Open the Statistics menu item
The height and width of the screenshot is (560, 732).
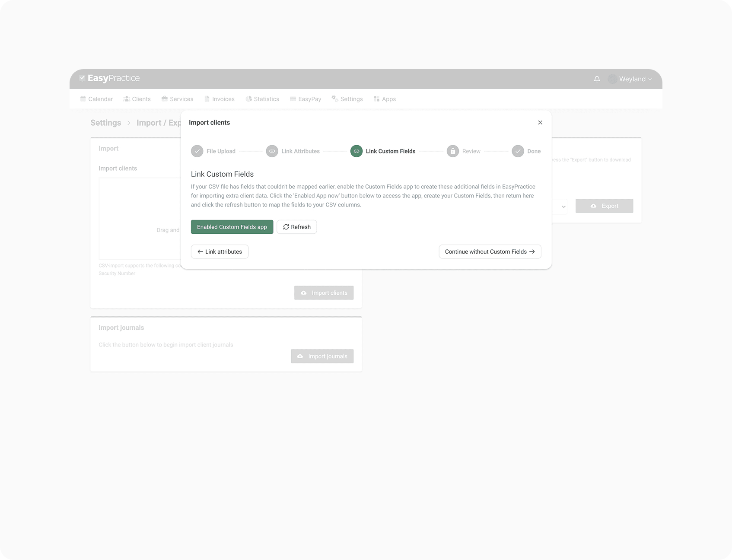(262, 99)
